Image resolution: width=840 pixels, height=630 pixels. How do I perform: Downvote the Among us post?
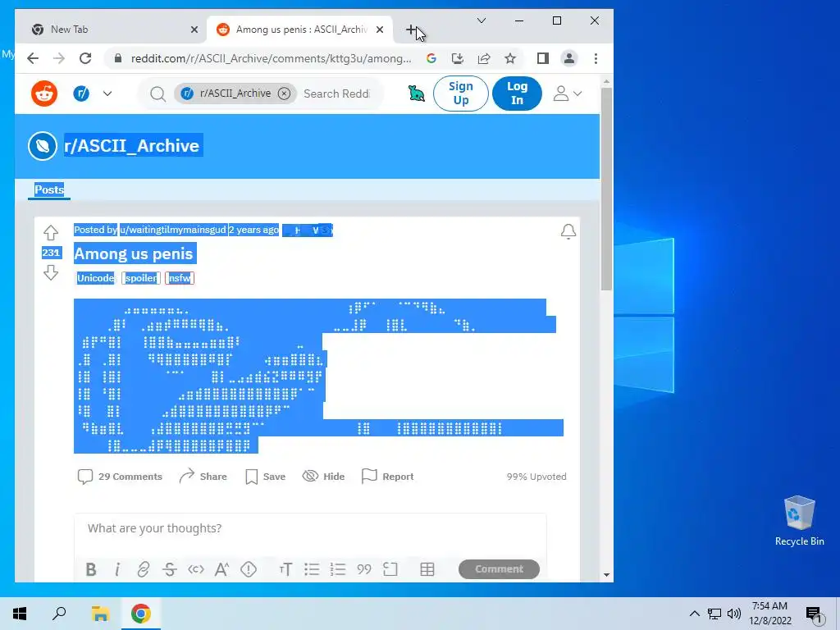click(x=51, y=273)
